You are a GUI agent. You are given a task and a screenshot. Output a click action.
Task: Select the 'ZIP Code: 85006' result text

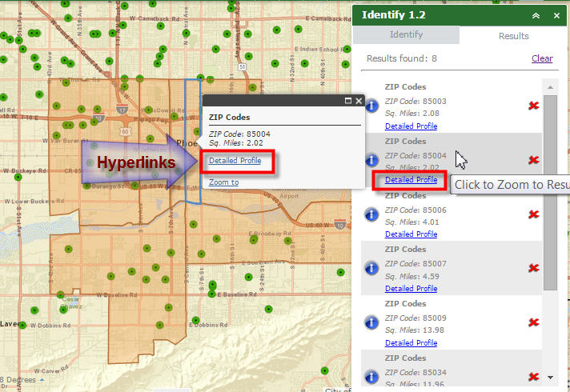pos(415,210)
